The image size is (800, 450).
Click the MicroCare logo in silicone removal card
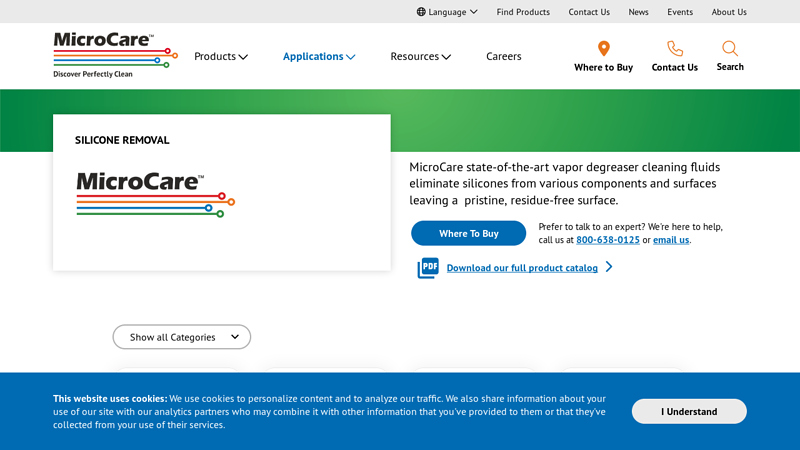click(156, 195)
